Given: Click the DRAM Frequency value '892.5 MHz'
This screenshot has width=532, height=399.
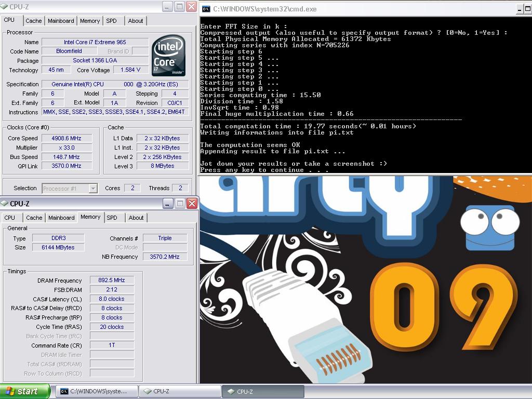Looking at the screenshot, I should [112, 280].
